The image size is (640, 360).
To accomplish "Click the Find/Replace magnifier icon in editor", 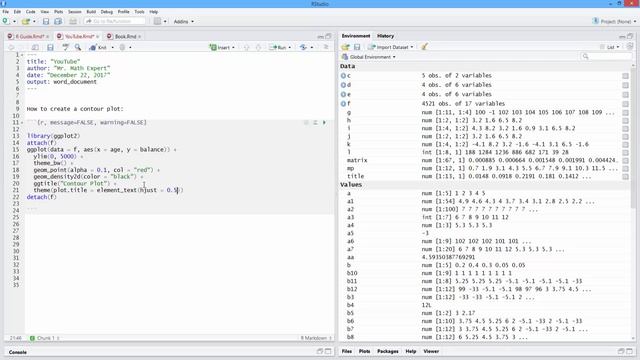I will [x=78, y=47].
